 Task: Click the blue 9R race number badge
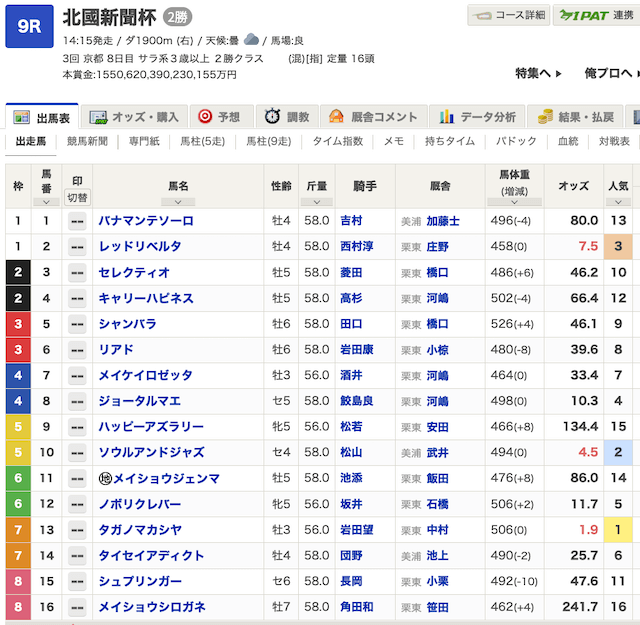tap(29, 25)
